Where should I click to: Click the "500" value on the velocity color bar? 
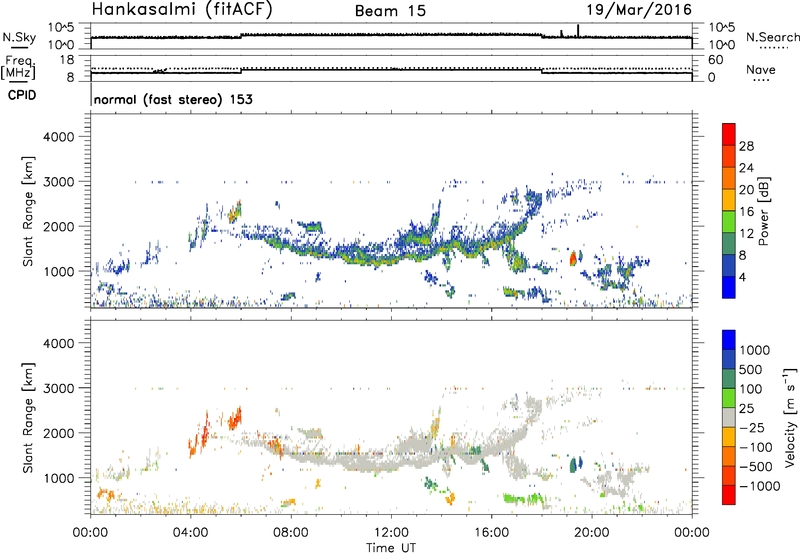click(750, 370)
